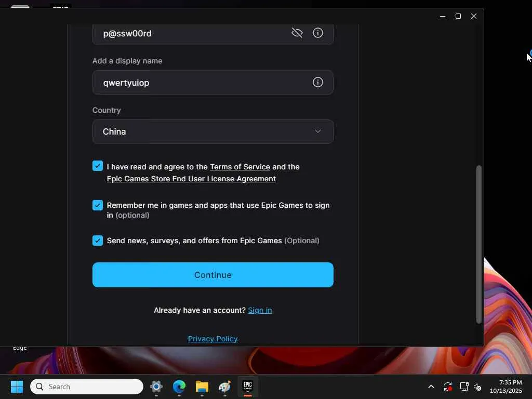Open Epic Games Store End User License Agreement

(191, 179)
